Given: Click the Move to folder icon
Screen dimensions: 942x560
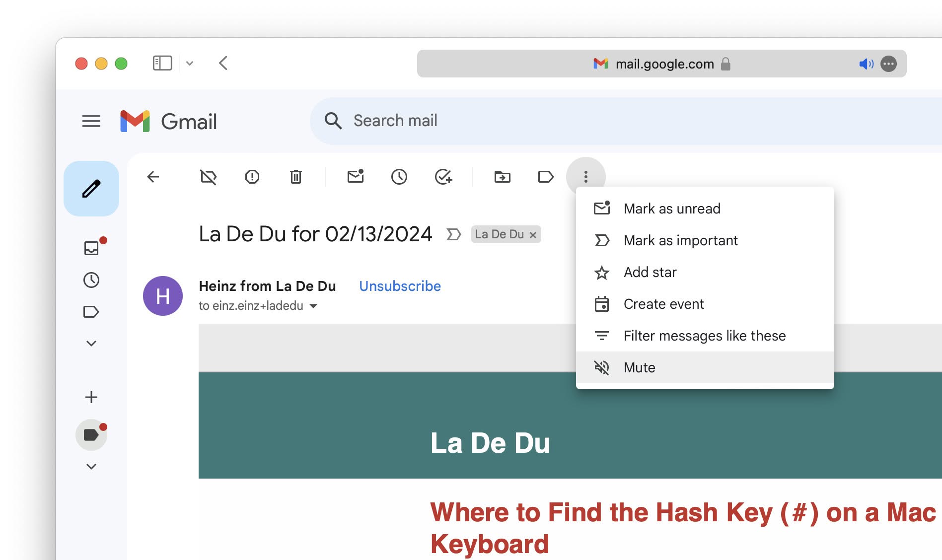Looking at the screenshot, I should (503, 177).
